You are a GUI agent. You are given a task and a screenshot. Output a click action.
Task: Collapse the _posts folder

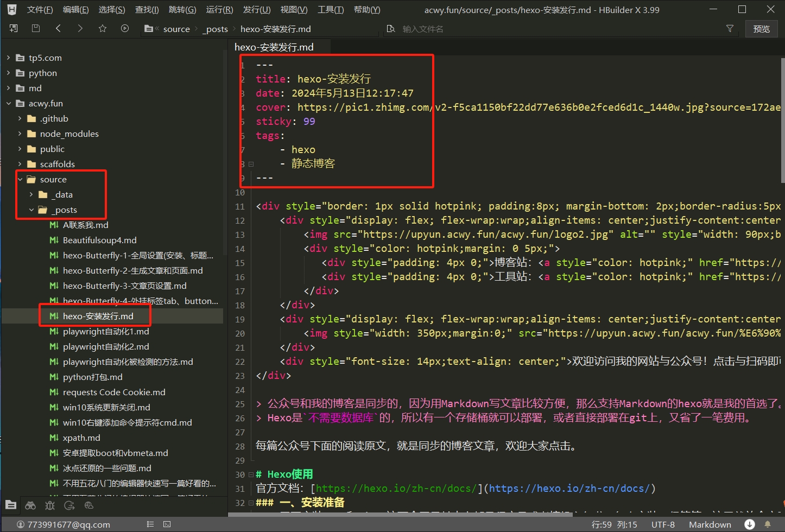pyautogui.click(x=31, y=210)
